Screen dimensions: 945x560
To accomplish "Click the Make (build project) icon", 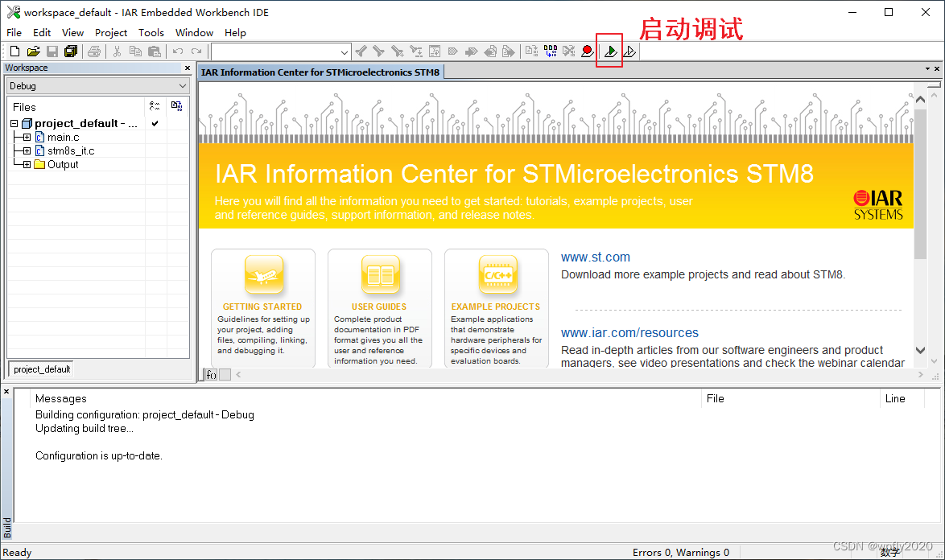I will (x=551, y=51).
